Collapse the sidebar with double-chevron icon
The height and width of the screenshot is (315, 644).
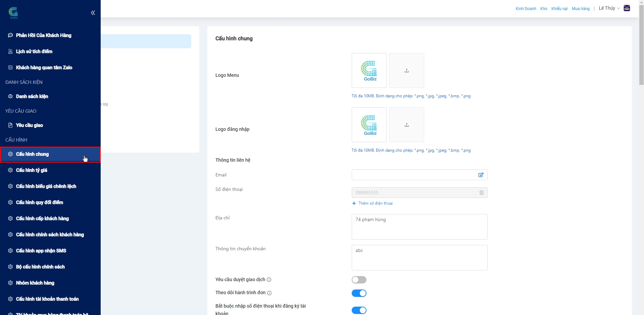(x=93, y=13)
